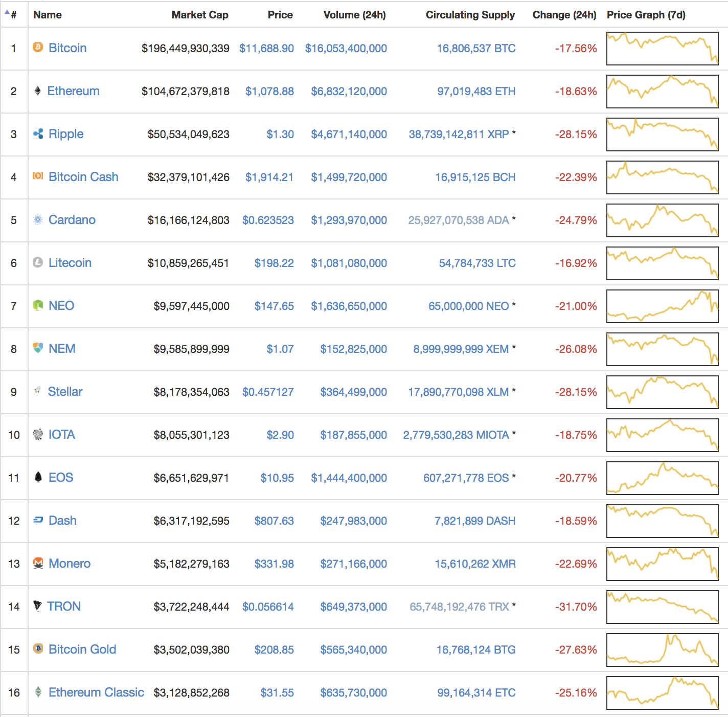Screen dimensions: 728x717
Task: Open the Bitcoin Cash name link
Action: [83, 176]
